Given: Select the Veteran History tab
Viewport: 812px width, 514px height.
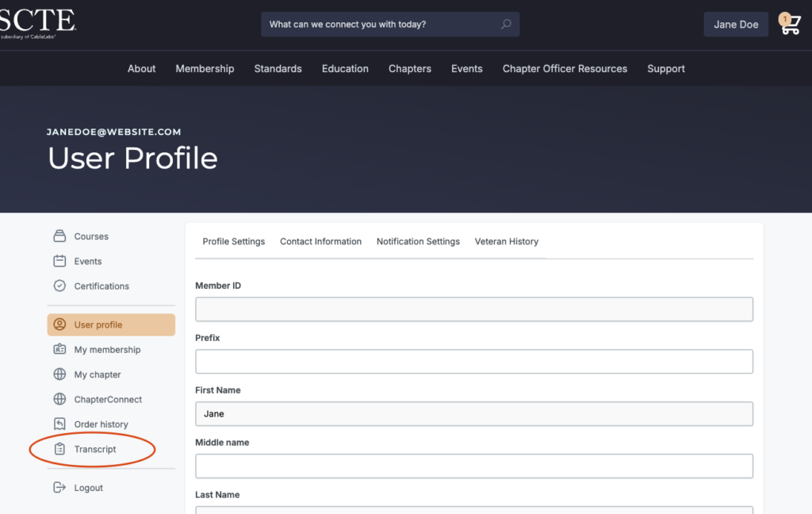Looking at the screenshot, I should pyautogui.click(x=506, y=241).
